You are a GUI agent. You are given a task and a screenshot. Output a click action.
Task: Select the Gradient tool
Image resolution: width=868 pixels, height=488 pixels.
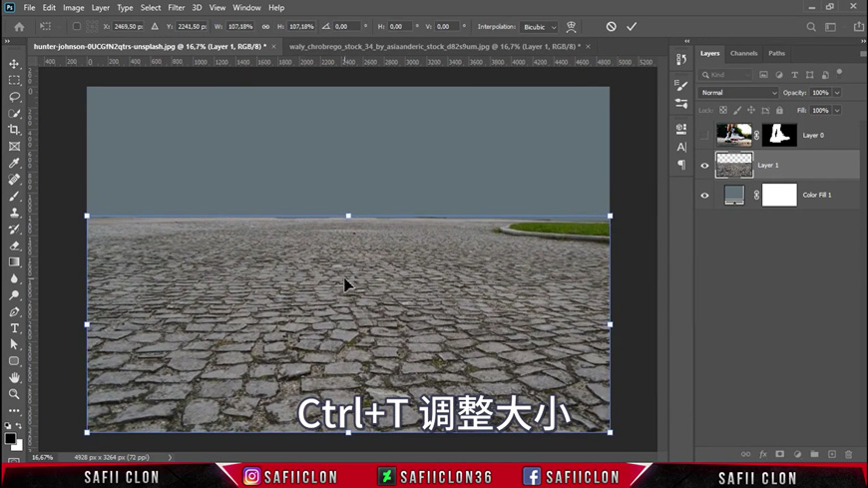(14, 262)
